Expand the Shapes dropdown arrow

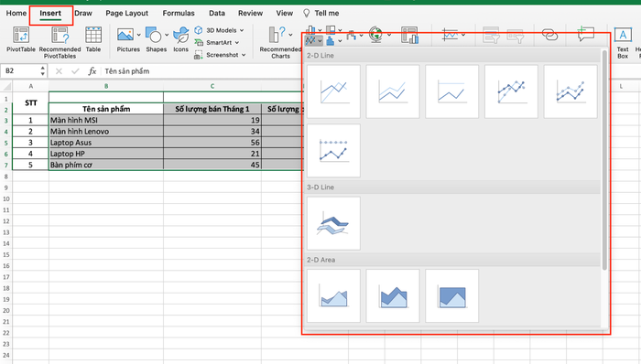pos(167,35)
